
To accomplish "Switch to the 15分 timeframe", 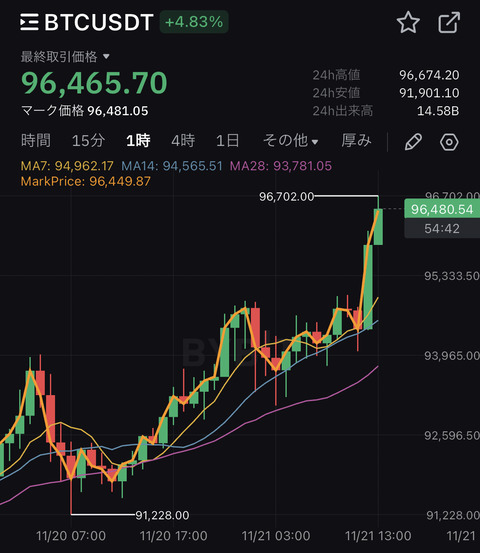I will click(x=88, y=141).
